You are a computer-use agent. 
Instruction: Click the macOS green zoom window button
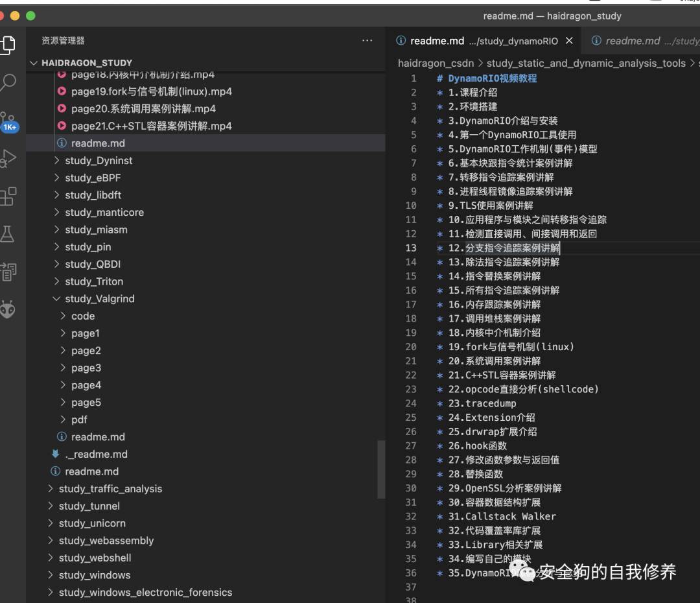(x=31, y=16)
